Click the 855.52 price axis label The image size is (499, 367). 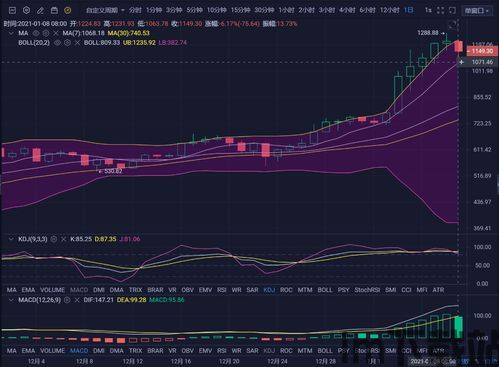482,97
